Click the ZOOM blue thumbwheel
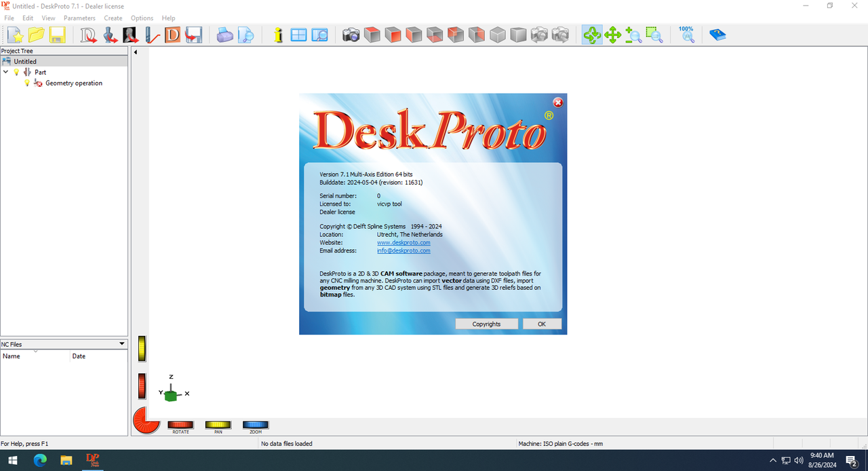Screen dimensions: 868x471 click(x=256, y=425)
